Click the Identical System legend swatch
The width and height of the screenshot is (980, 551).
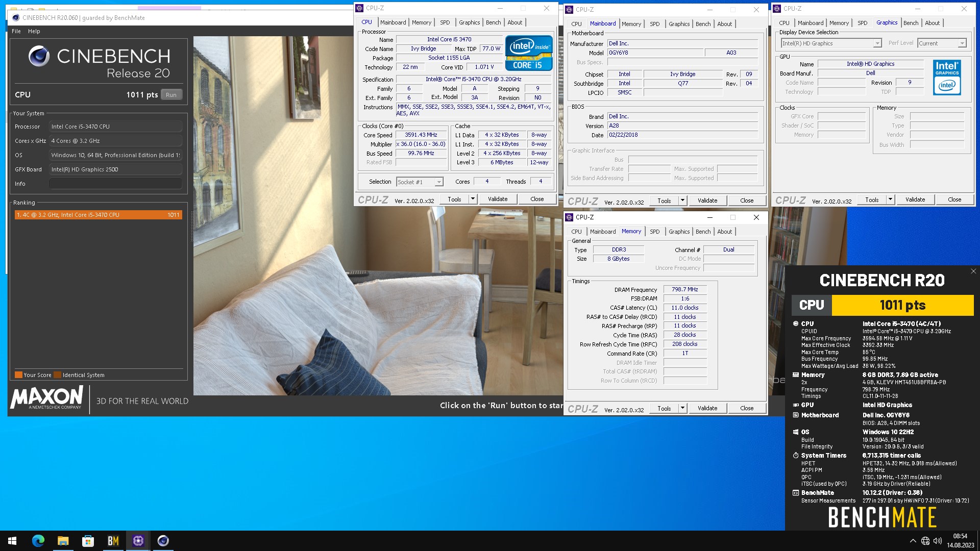pyautogui.click(x=57, y=375)
